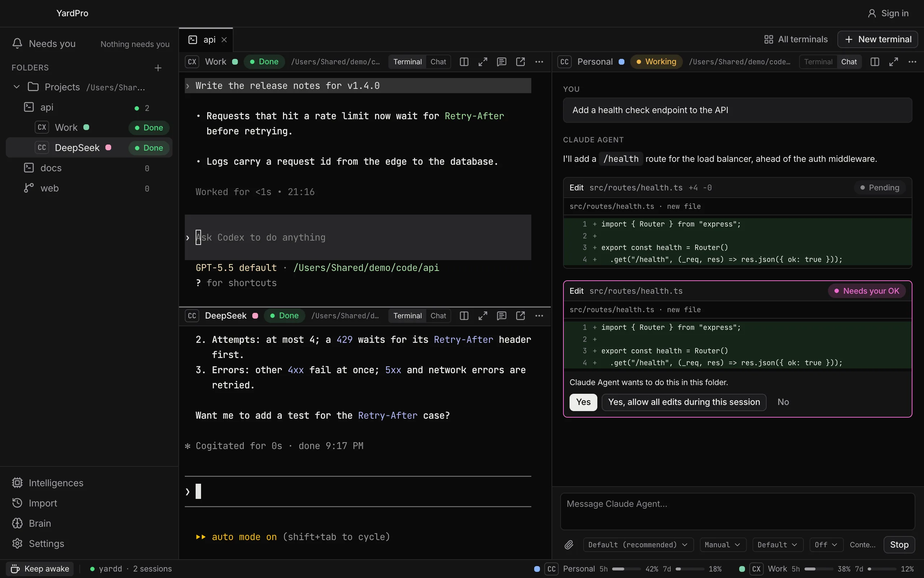The height and width of the screenshot is (578, 924).
Task: Click the bell icon beside Needs you
Action: tap(17, 44)
